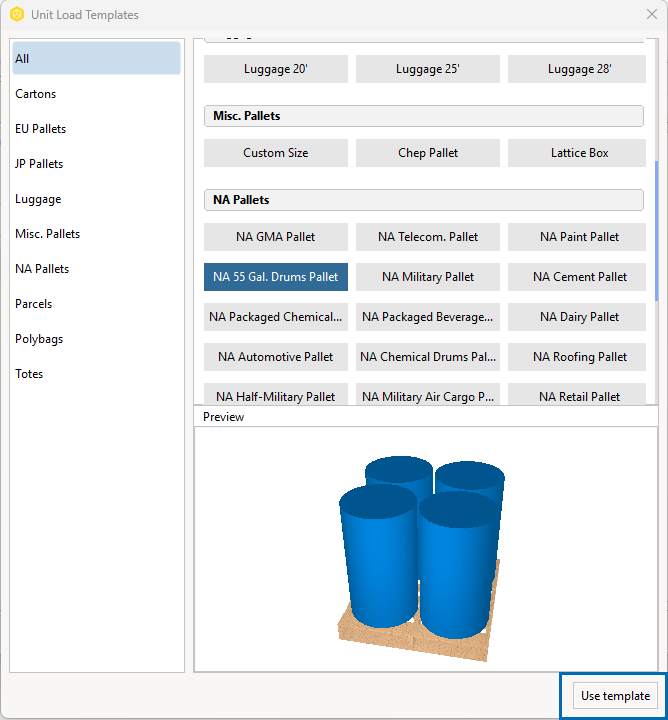
Task: Close the Unit Load Templates dialog
Action: [651, 14]
